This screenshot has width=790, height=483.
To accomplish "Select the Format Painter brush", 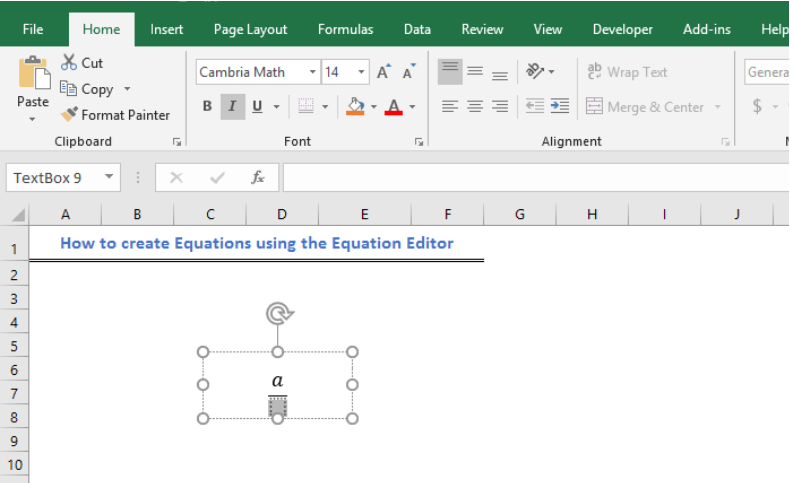I will pyautogui.click(x=69, y=114).
